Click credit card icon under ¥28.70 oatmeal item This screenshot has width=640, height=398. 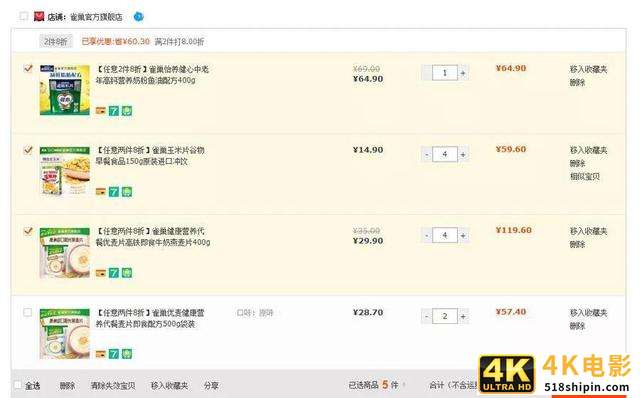[x=100, y=354]
